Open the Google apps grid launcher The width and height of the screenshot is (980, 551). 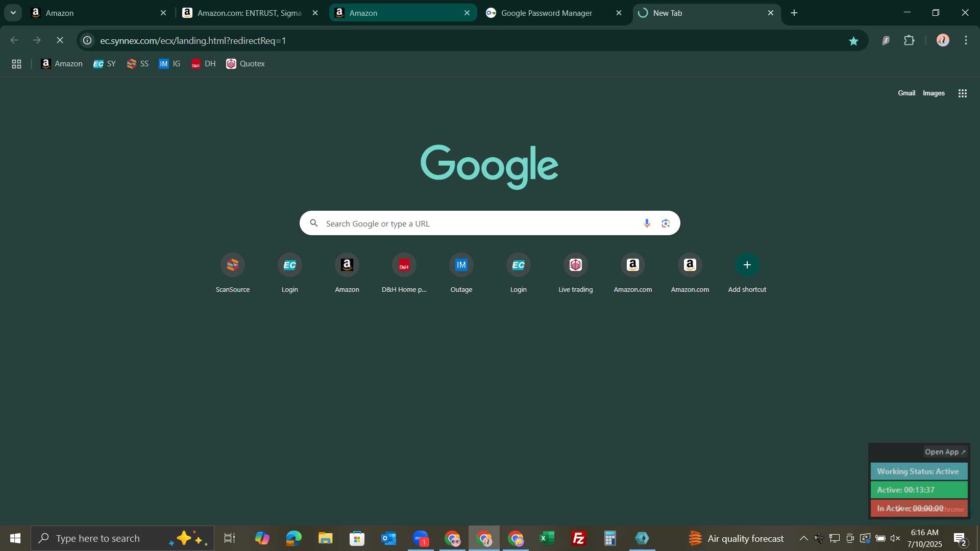[963, 93]
